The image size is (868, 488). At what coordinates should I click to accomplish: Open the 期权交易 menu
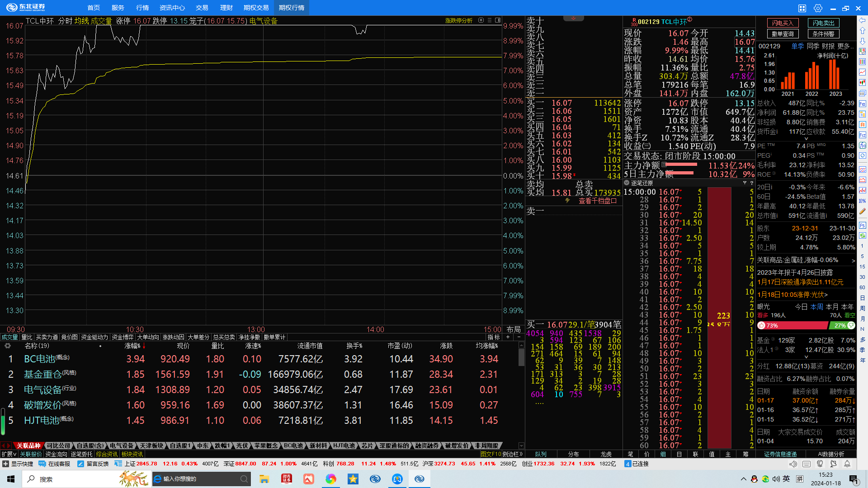point(256,8)
